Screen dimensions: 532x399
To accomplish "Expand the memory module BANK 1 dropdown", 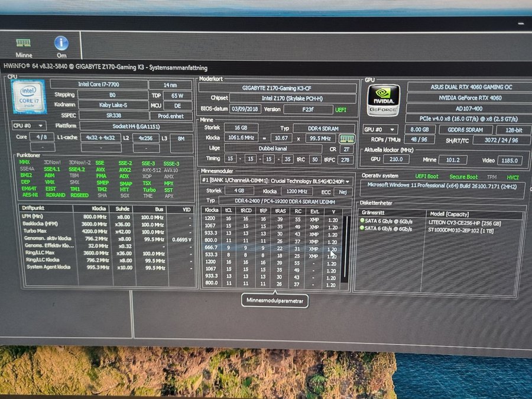I will click(277, 181).
